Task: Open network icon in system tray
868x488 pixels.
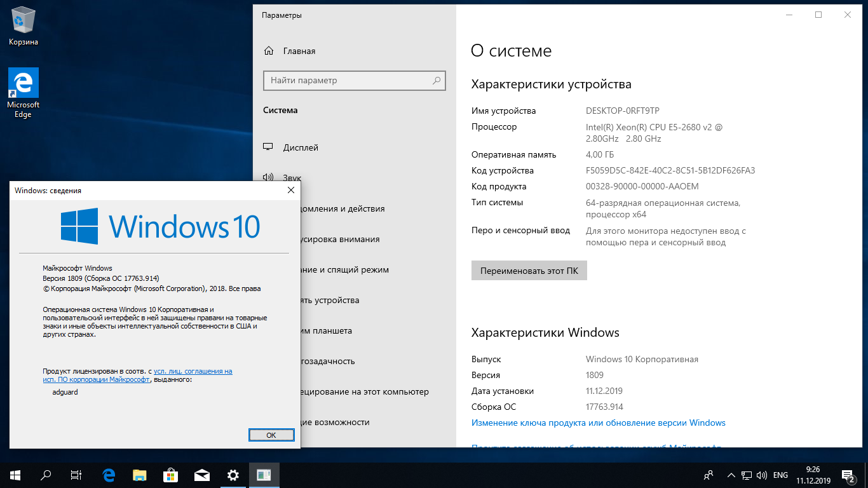Action: tap(747, 475)
